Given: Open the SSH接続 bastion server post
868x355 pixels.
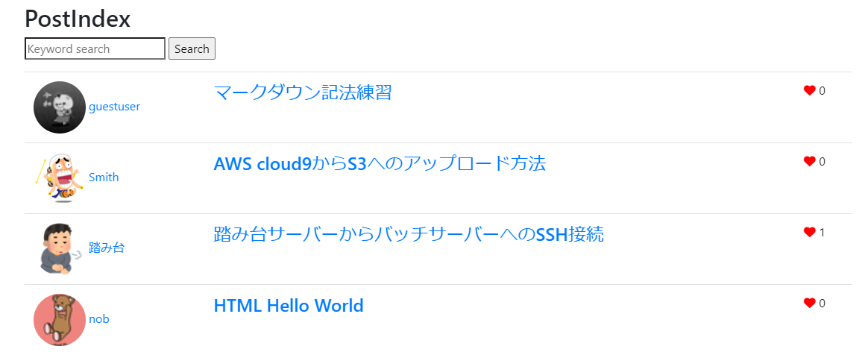Looking at the screenshot, I should point(409,235).
